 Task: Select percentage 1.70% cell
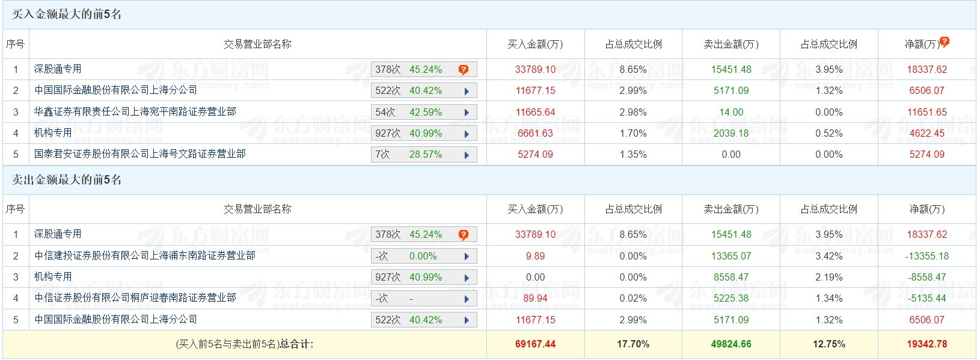633,133
